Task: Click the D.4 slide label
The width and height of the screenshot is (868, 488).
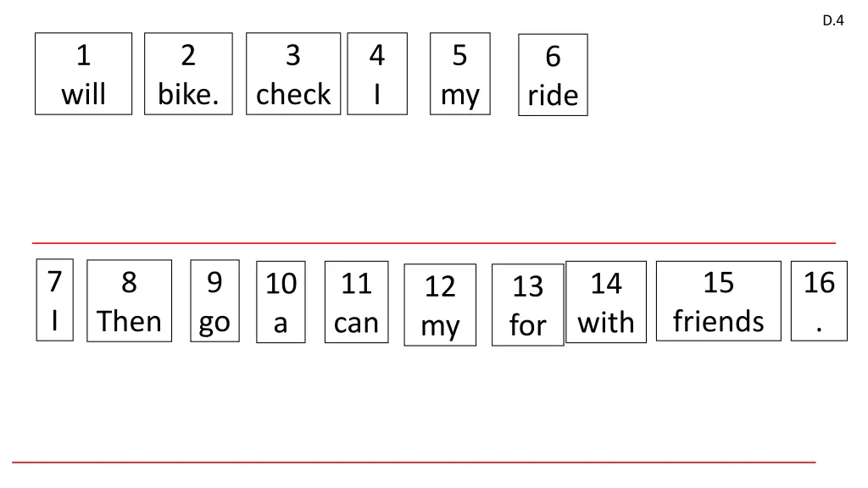Action: tap(833, 21)
